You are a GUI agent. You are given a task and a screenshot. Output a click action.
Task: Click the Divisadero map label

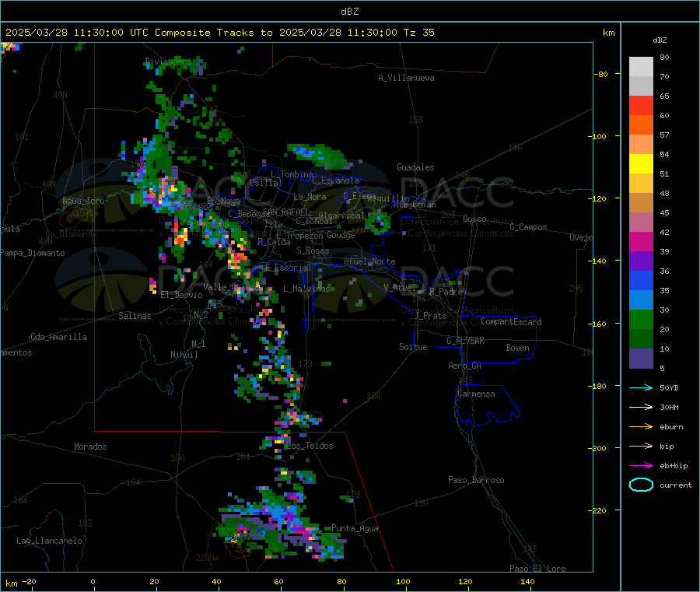tap(168, 61)
